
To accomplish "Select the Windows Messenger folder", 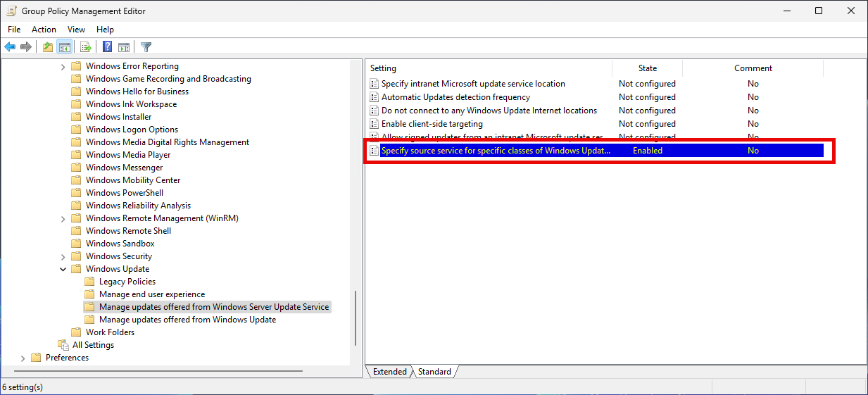I will 124,168.
